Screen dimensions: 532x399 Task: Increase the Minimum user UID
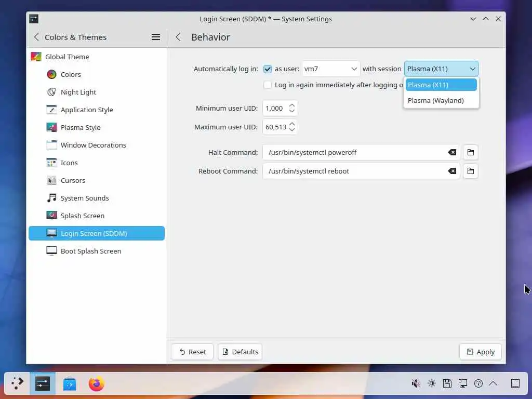[292, 105]
